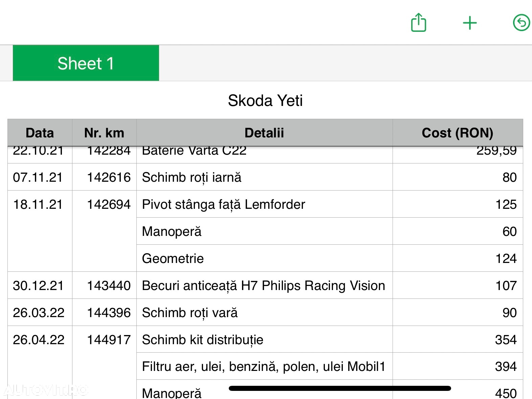
Task: Select the Nr. km column header
Action: (104, 133)
